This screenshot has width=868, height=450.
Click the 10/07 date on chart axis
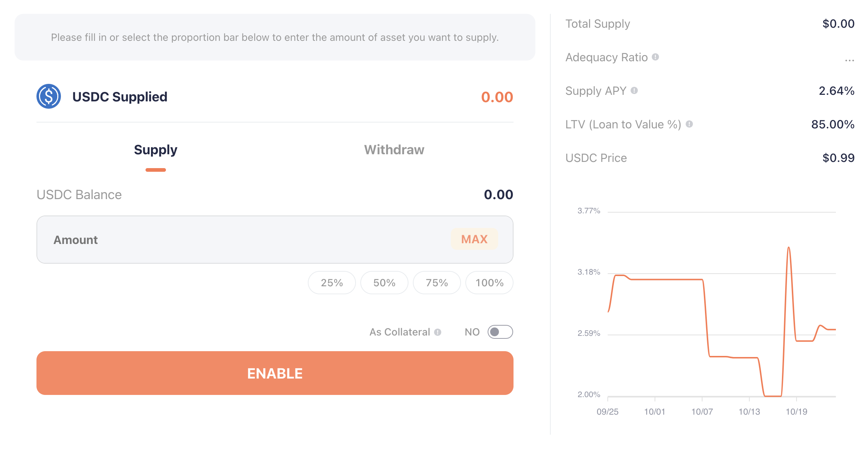pyautogui.click(x=702, y=412)
